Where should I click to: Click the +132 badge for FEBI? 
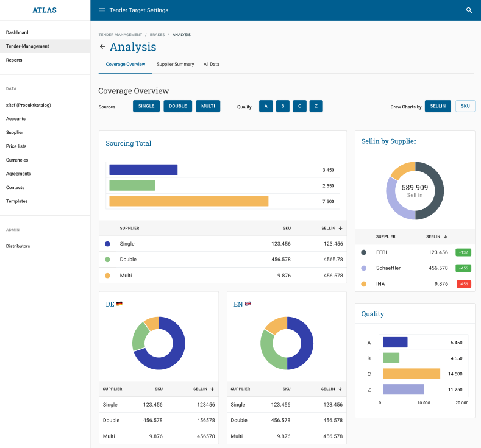pos(463,252)
